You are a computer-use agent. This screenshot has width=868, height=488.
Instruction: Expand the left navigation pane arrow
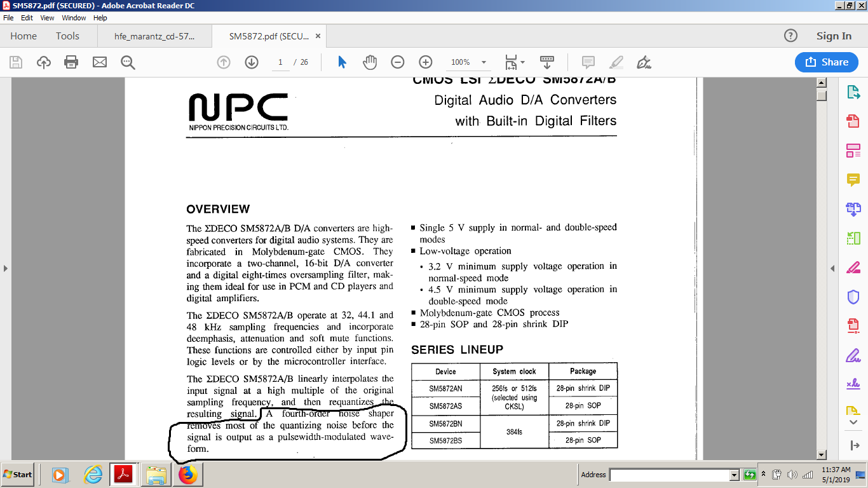[x=6, y=268]
